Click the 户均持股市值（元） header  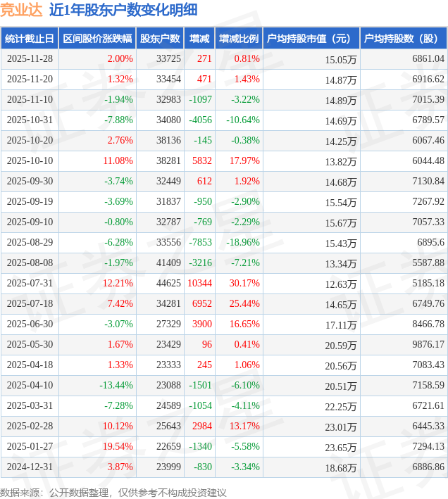(310, 39)
